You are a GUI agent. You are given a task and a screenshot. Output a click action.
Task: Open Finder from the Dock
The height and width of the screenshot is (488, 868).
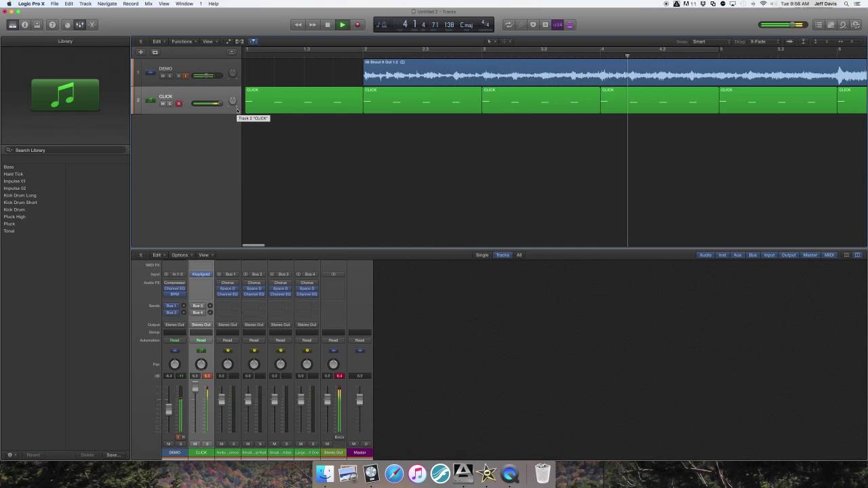pos(325,473)
